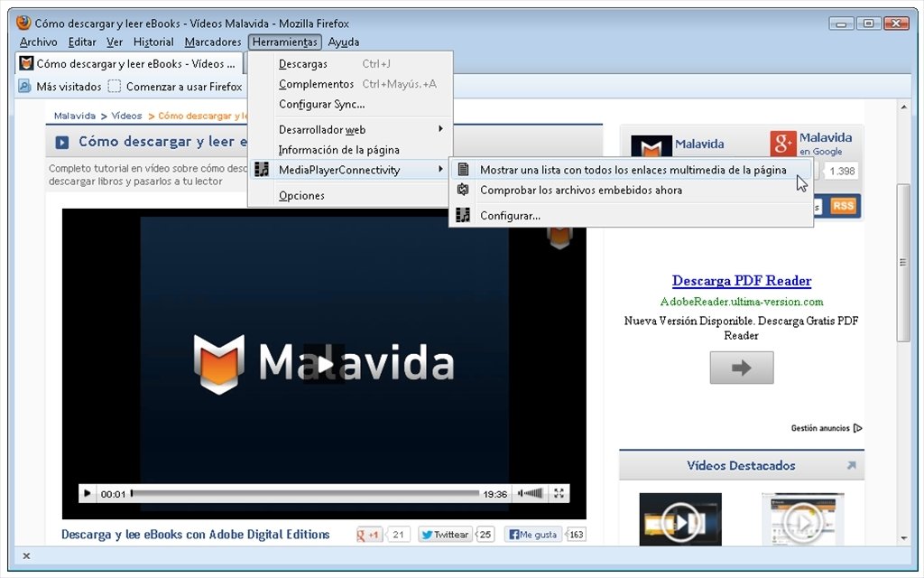Click the 21 count beside +1
924x578 pixels.
398,535
